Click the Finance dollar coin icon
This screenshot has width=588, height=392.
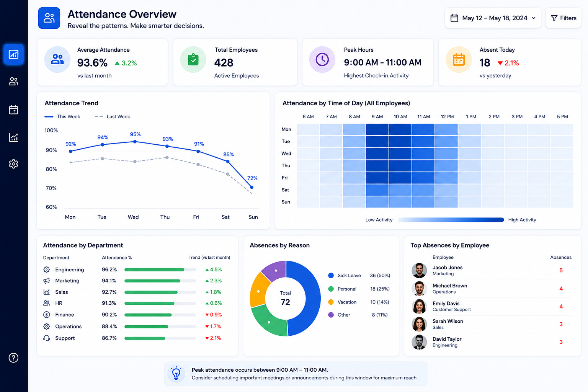[x=47, y=315]
